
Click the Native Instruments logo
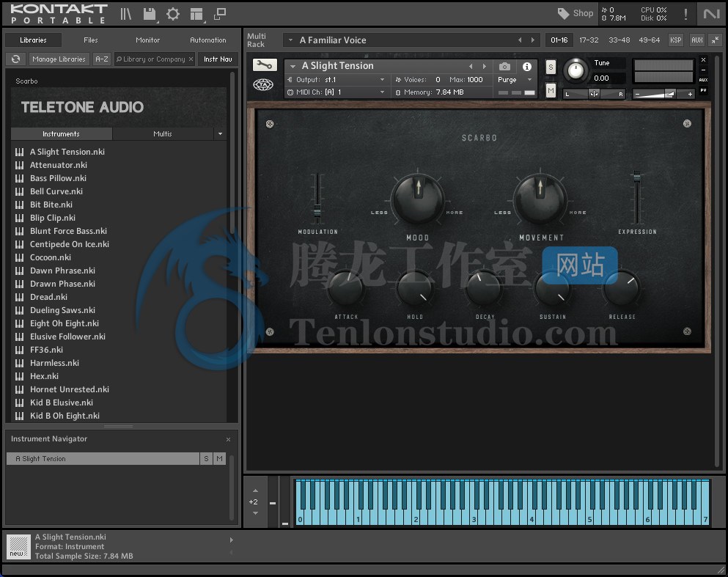(711, 14)
